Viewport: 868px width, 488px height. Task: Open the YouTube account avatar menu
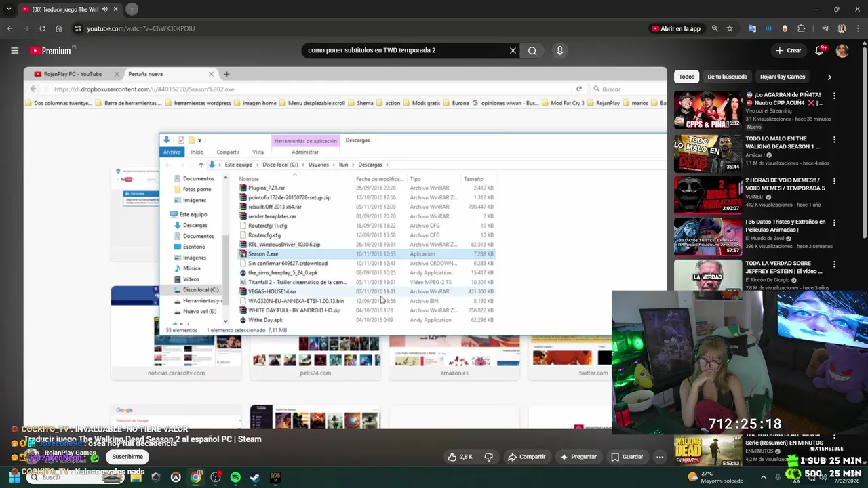click(842, 50)
